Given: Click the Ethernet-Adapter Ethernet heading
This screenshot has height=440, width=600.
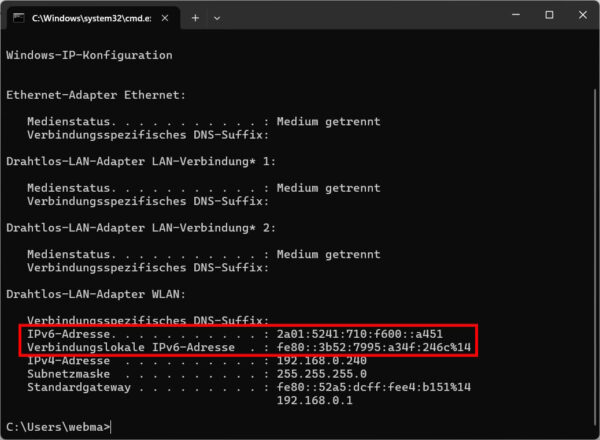Looking at the screenshot, I should [x=93, y=95].
